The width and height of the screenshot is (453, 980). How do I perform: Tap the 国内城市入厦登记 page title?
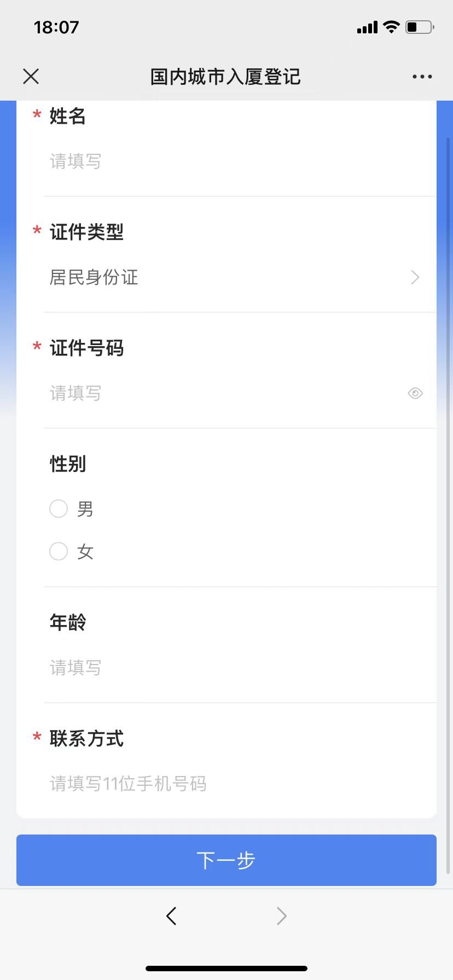(x=225, y=77)
